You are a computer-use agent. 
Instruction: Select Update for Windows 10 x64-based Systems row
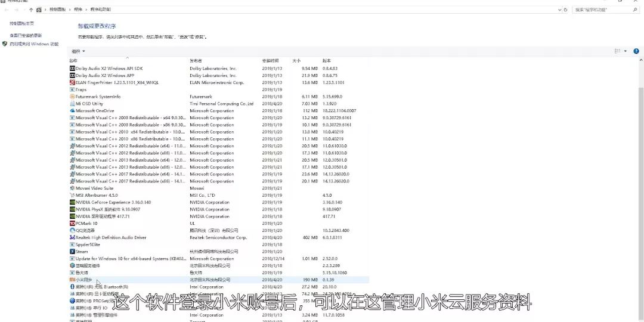click(219, 259)
